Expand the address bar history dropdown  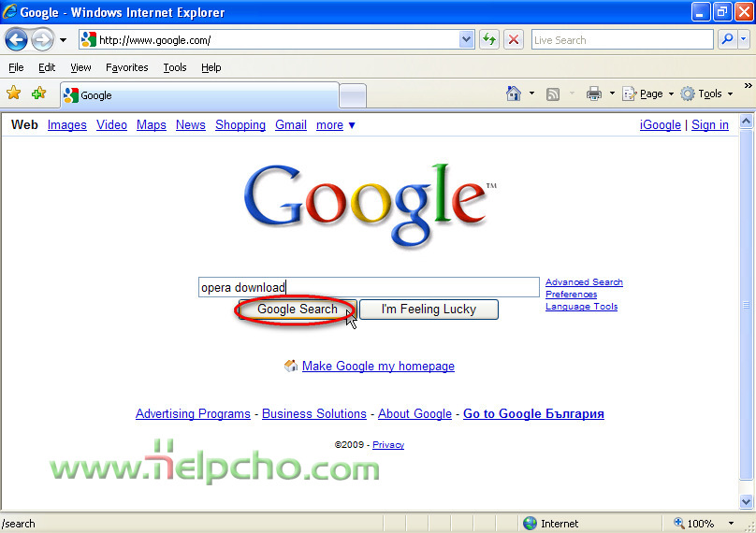pyautogui.click(x=466, y=39)
